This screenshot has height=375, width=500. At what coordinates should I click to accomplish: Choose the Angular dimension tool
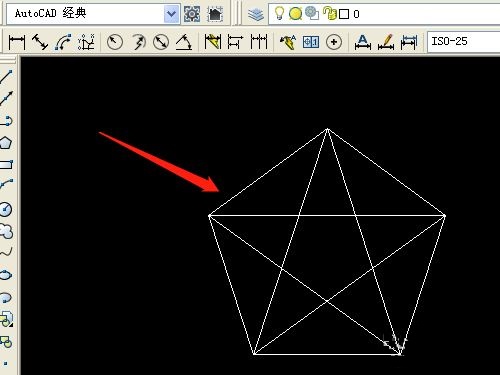click(x=184, y=42)
